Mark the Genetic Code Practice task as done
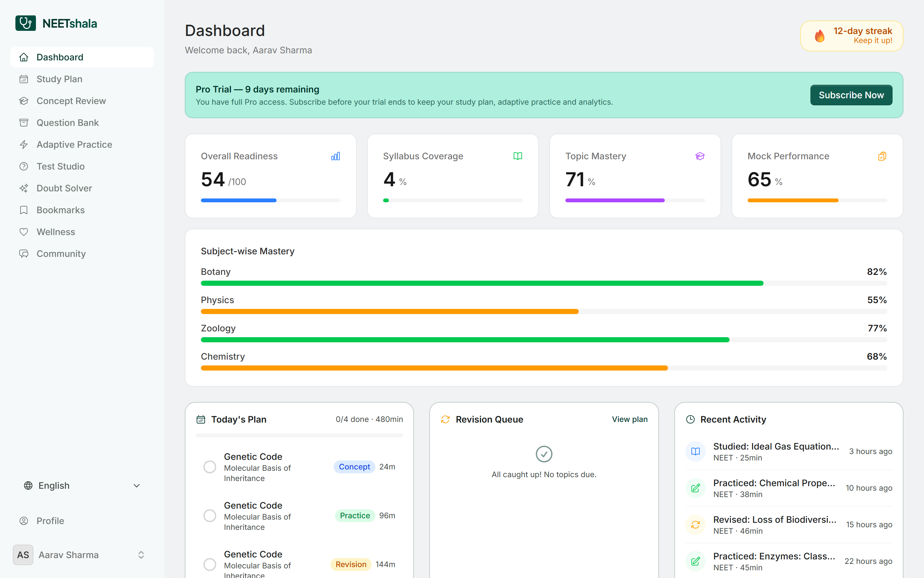924x578 pixels. [210, 516]
